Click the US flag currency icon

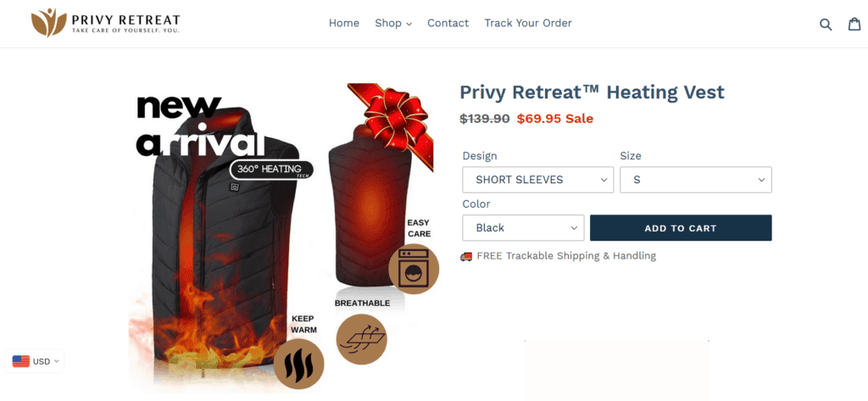21,361
